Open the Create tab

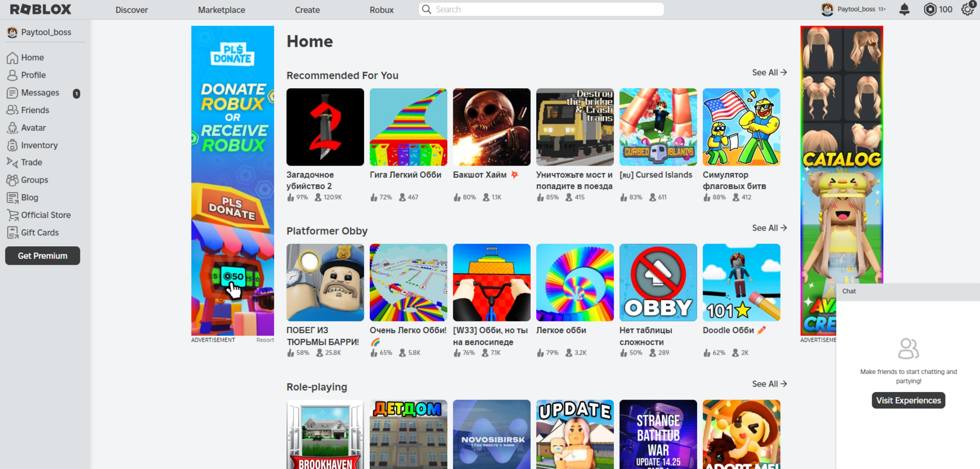click(x=307, y=10)
